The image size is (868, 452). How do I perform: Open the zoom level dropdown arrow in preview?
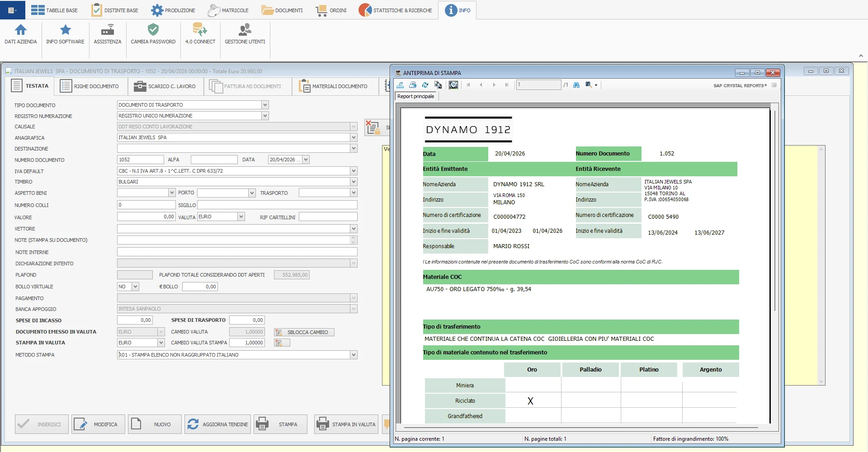click(596, 85)
